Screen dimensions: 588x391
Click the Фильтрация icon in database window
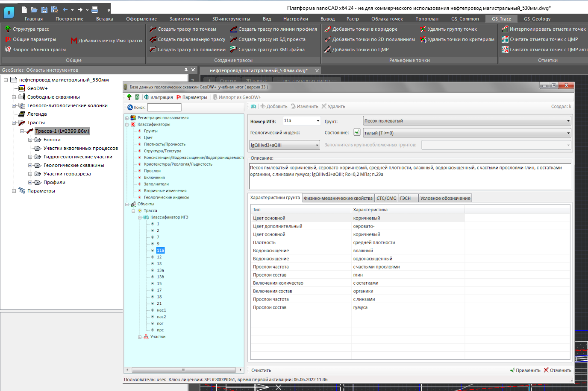[x=147, y=97]
